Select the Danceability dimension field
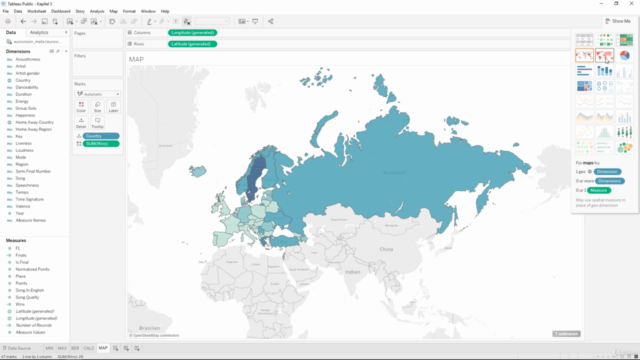Image resolution: width=640 pixels, height=360 pixels. pyautogui.click(x=27, y=87)
